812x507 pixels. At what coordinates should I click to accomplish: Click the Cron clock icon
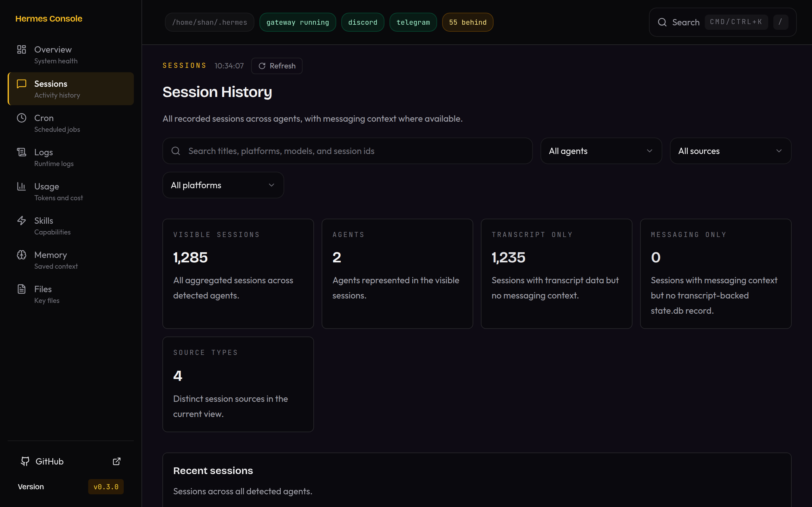click(22, 118)
